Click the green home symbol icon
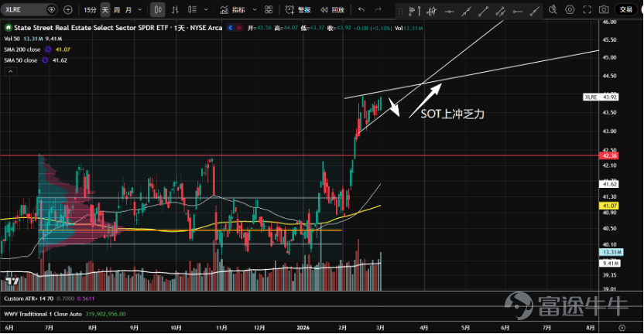The height and width of the screenshot is (334, 644). (8, 28)
